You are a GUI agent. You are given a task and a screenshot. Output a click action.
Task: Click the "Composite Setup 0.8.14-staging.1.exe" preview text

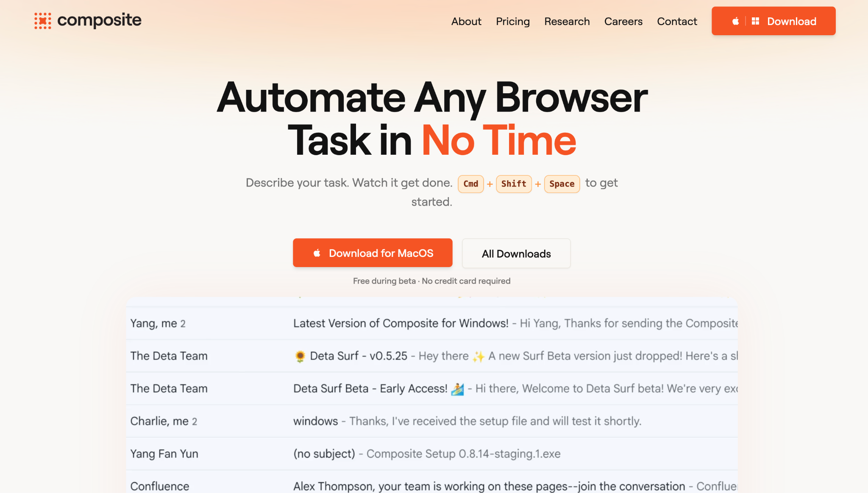(464, 454)
